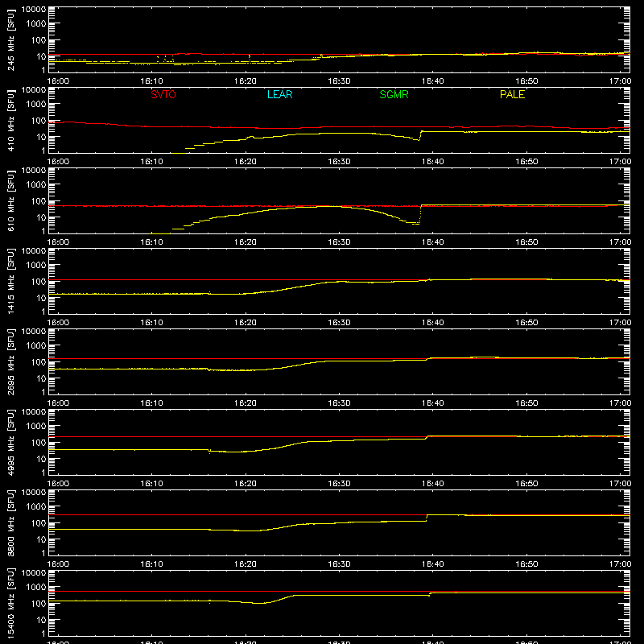The image size is (644, 644).
Task: Click 16:40 time label under 410 MHz plot
Action: pos(433,162)
